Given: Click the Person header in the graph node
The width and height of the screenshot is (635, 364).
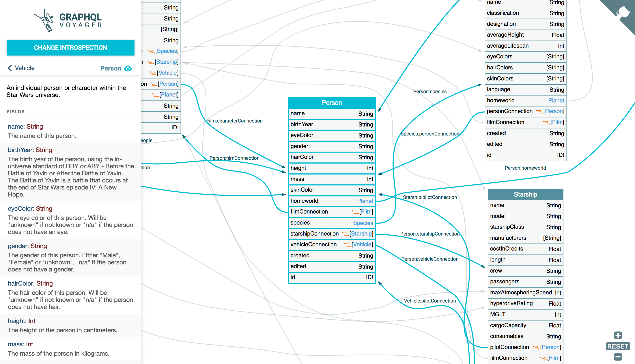Looking at the screenshot, I should coord(332,102).
